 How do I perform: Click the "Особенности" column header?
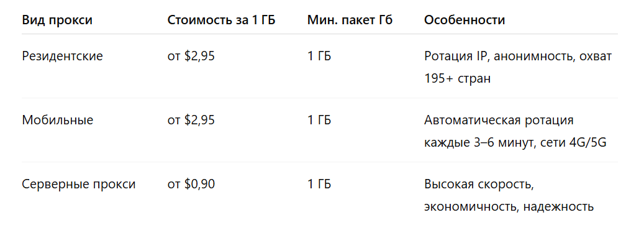tap(465, 20)
